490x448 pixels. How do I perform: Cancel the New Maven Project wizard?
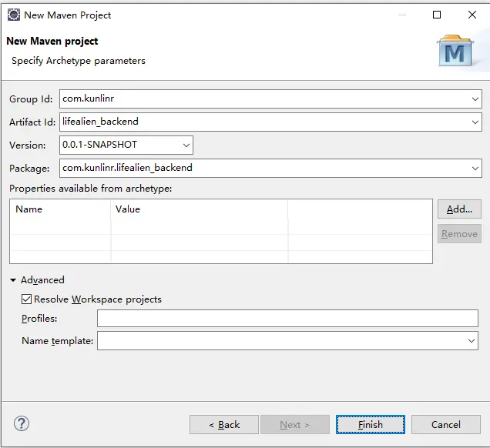[x=446, y=425]
